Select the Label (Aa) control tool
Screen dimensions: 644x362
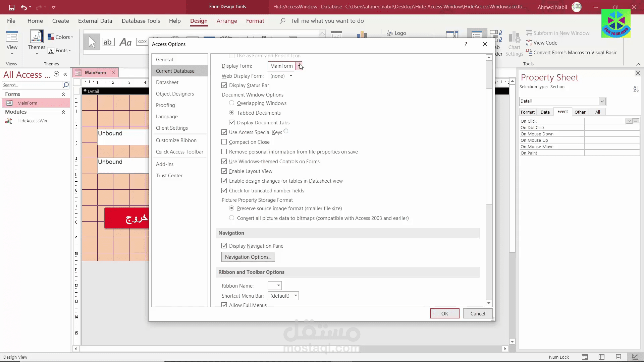click(x=125, y=42)
